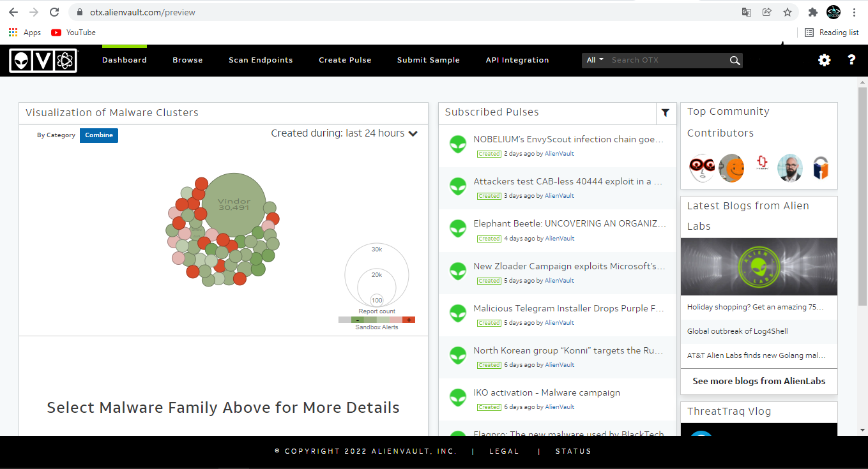
Task: Open the red circuit logo contributor avatar
Action: (761, 163)
